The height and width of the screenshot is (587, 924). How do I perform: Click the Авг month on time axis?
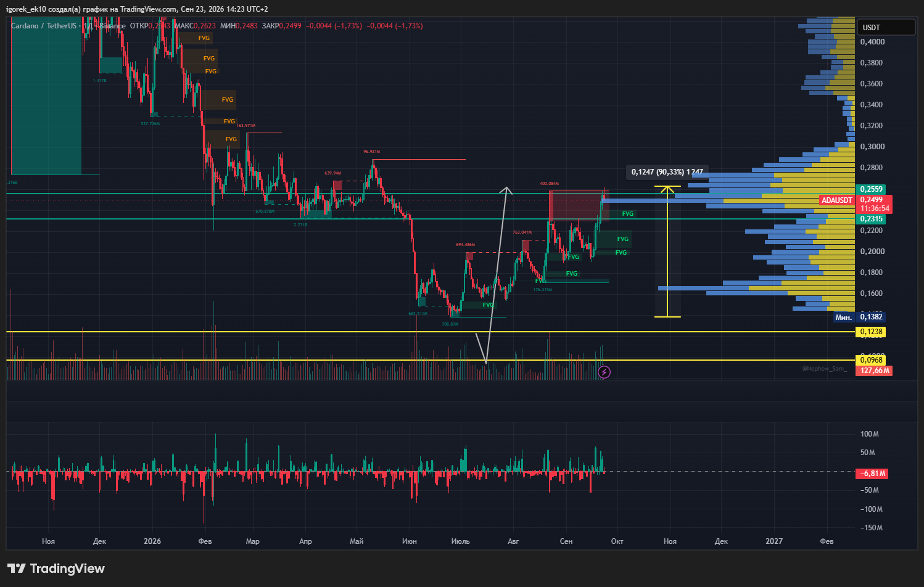click(x=513, y=541)
